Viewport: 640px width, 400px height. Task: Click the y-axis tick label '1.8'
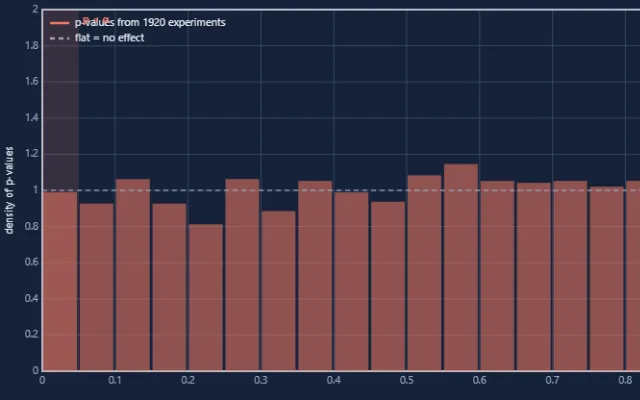point(32,45)
